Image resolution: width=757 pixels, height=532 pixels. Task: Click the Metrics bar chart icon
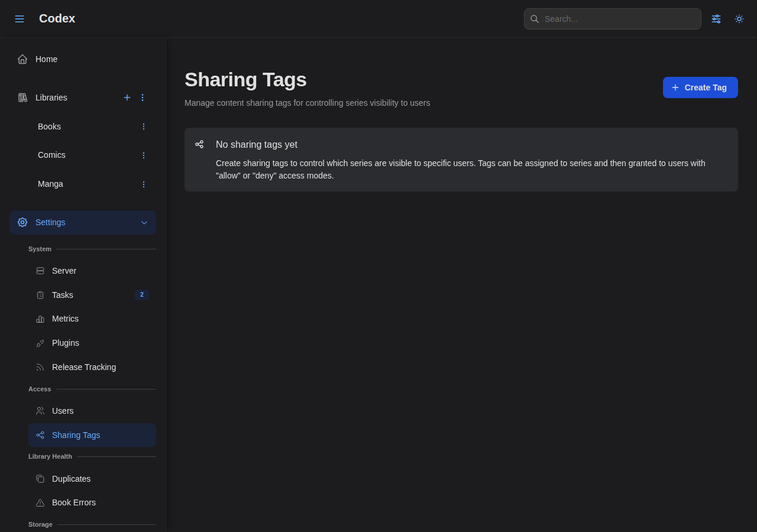tap(40, 319)
